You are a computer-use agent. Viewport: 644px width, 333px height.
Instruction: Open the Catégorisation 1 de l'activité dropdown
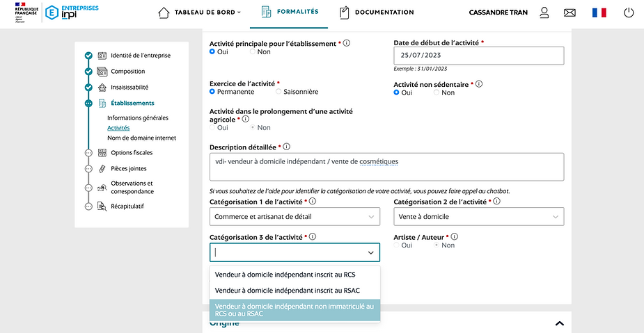click(294, 217)
